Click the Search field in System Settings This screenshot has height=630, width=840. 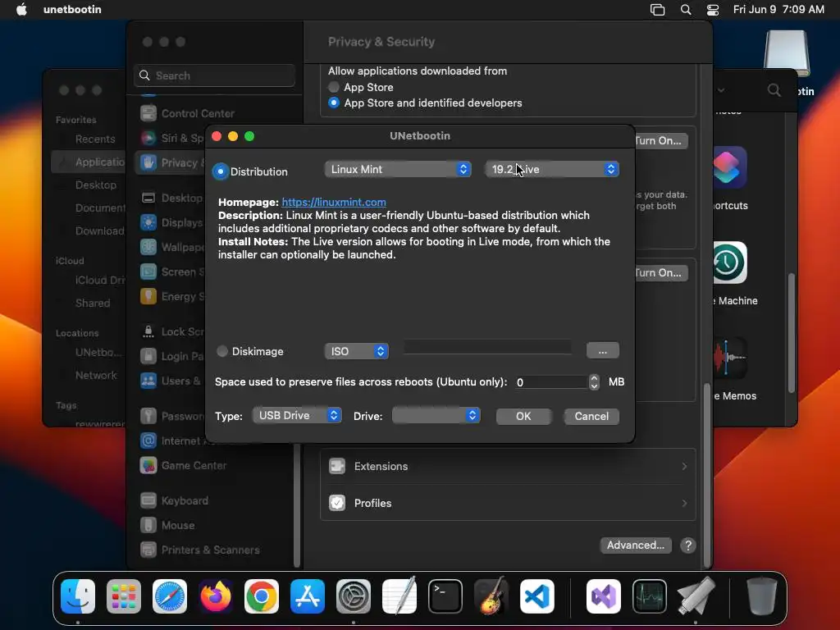point(214,75)
